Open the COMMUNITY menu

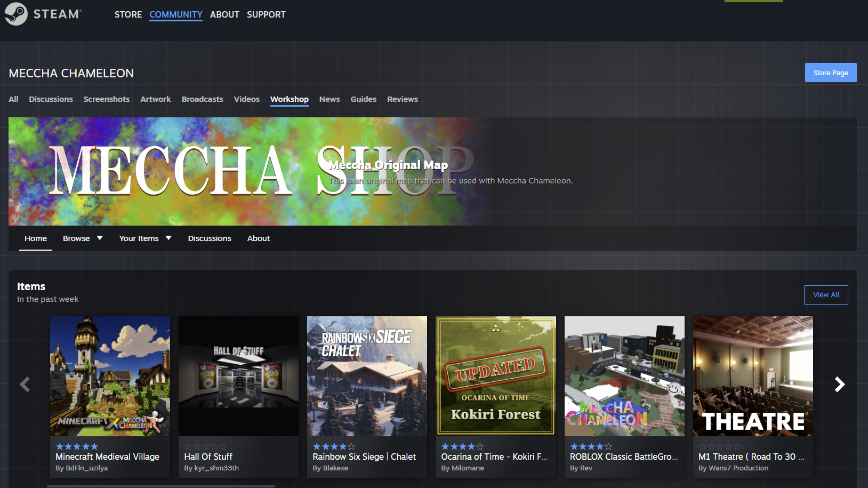pos(176,14)
